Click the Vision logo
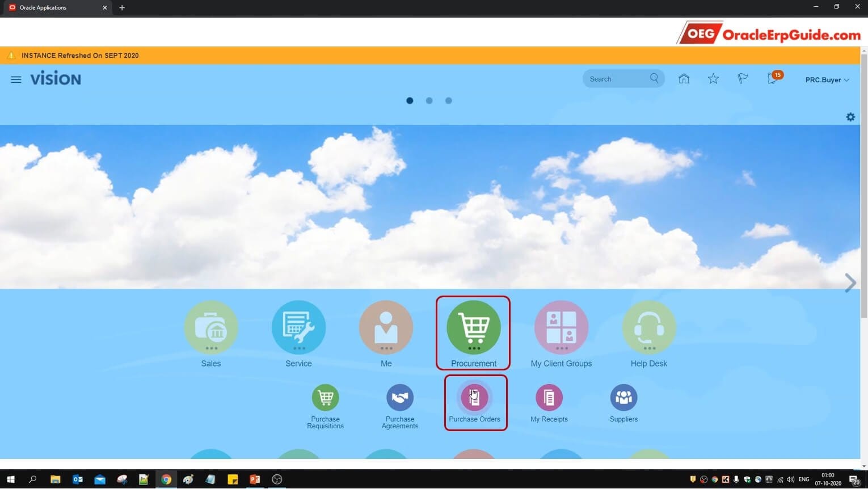This screenshot has height=489, width=868. point(56,79)
